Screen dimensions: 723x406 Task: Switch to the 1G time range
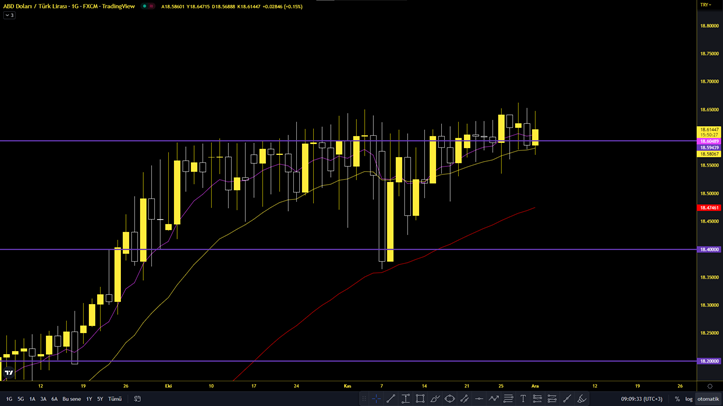(9, 399)
